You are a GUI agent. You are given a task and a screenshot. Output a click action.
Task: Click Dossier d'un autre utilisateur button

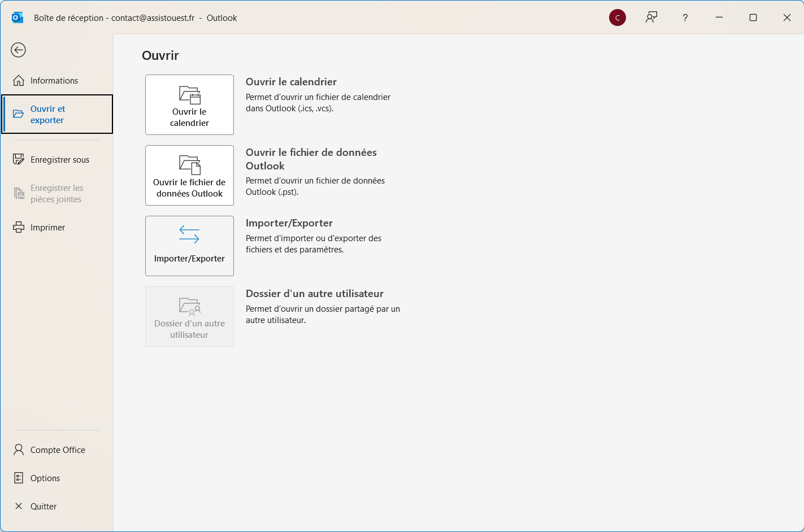[189, 317]
